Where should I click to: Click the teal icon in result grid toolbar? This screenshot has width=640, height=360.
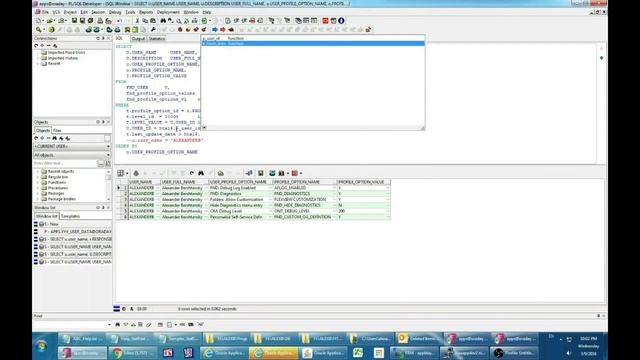(272, 173)
